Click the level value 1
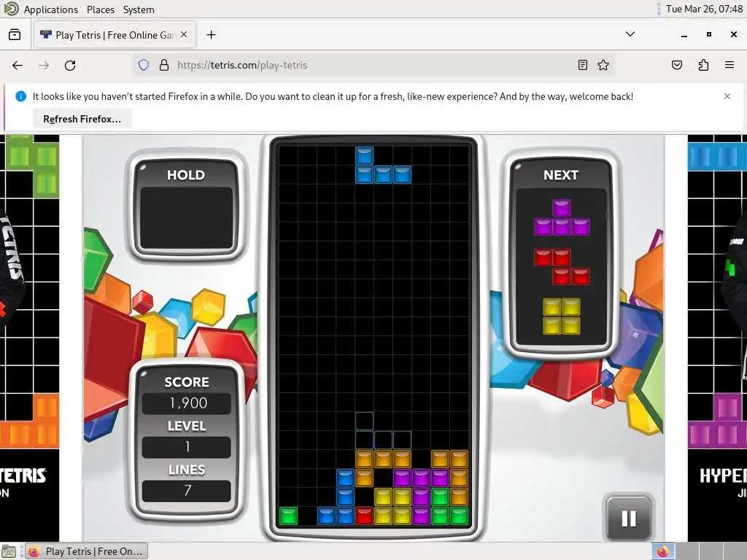 click(187, 447)
